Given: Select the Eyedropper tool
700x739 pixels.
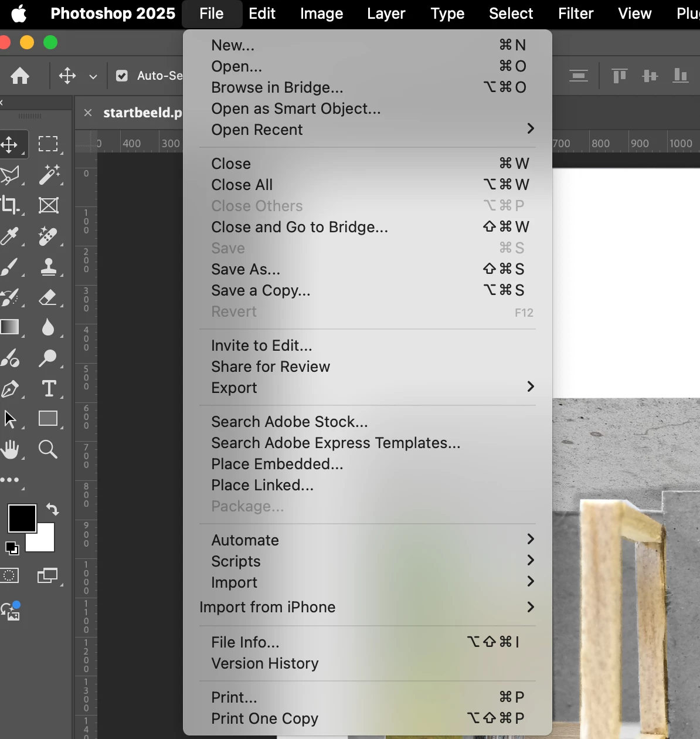Looking at the screenshot, I should [10, 236].
